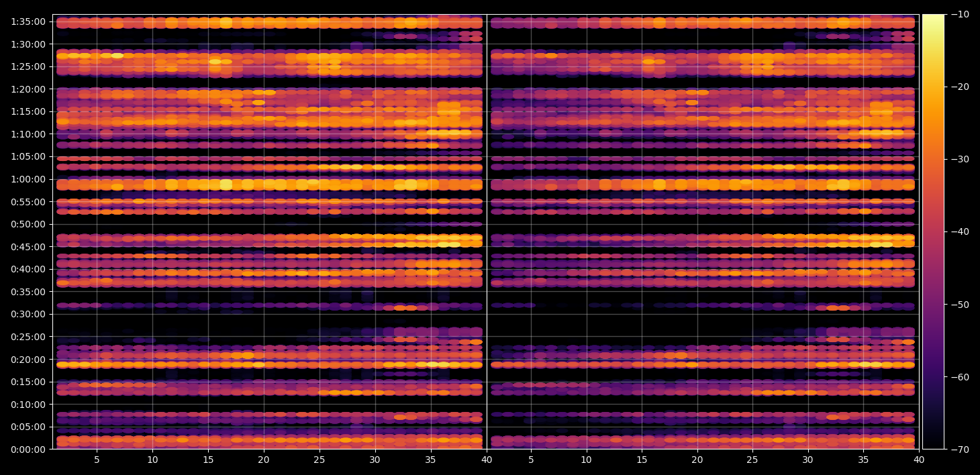This screenshot has width=980, height=475.
Task: Click the -10 colorbar scale label
Action: 959,14
